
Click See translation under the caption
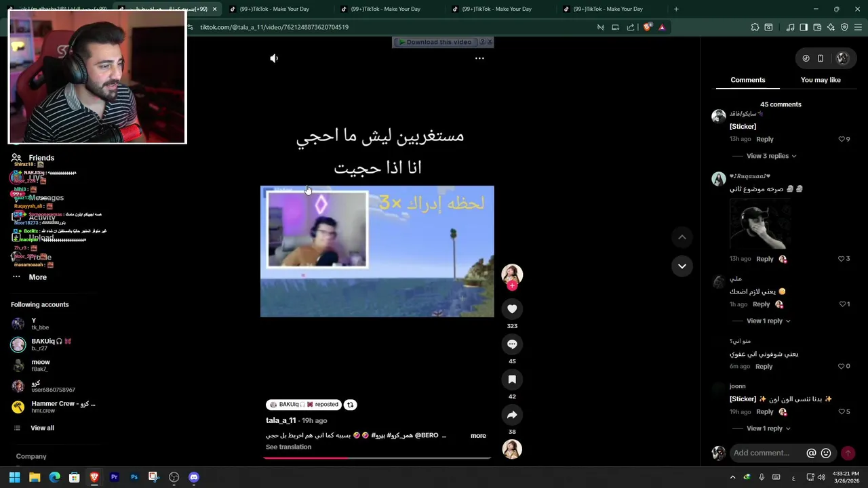288,447
